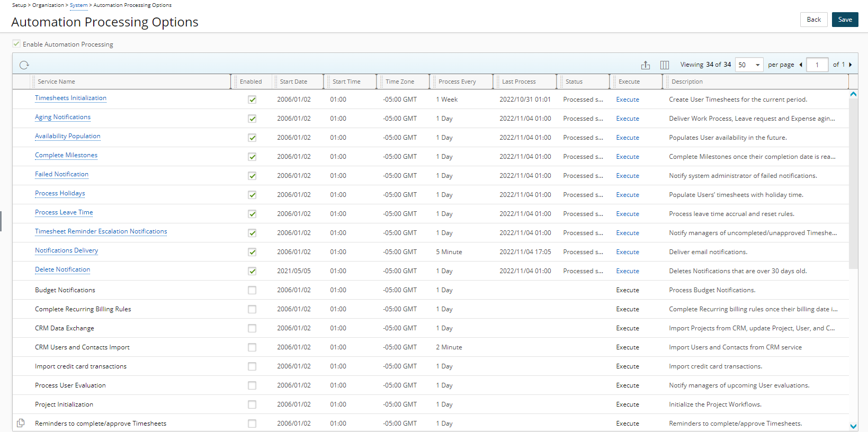Toggle Enable Automation Processing checkbox
This screenshot has width=868, height=432.
(x=16, y=44)
